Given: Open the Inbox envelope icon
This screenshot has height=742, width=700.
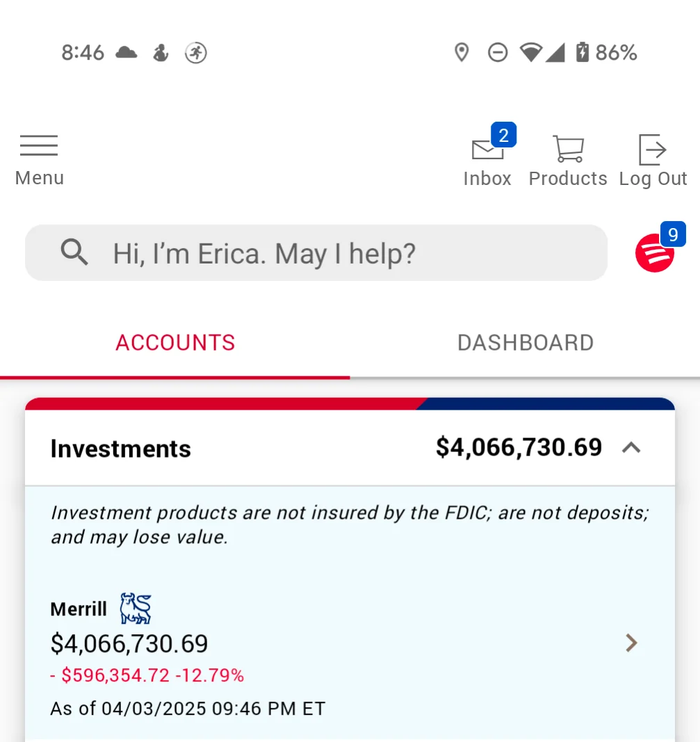Looking at the screenshot, I should pos(487,150).
